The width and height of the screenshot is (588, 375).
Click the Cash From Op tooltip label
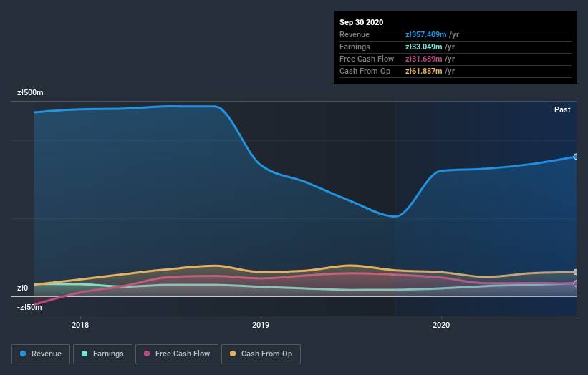[x=365, y=71]
